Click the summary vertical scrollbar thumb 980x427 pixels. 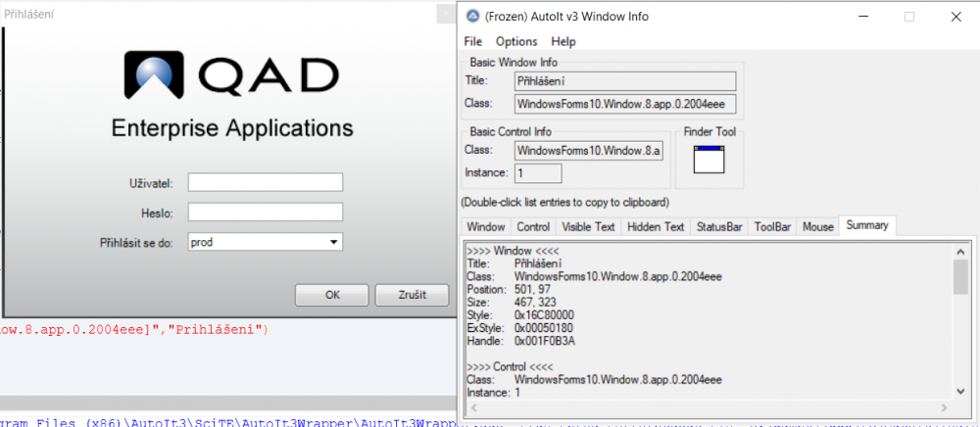(960, 276)
